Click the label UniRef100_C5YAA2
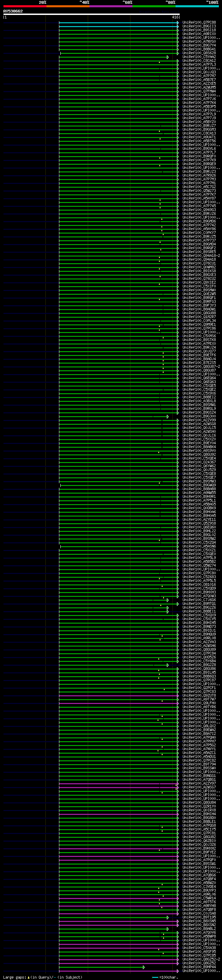222x980 pixels. click(x=199, y=57)
